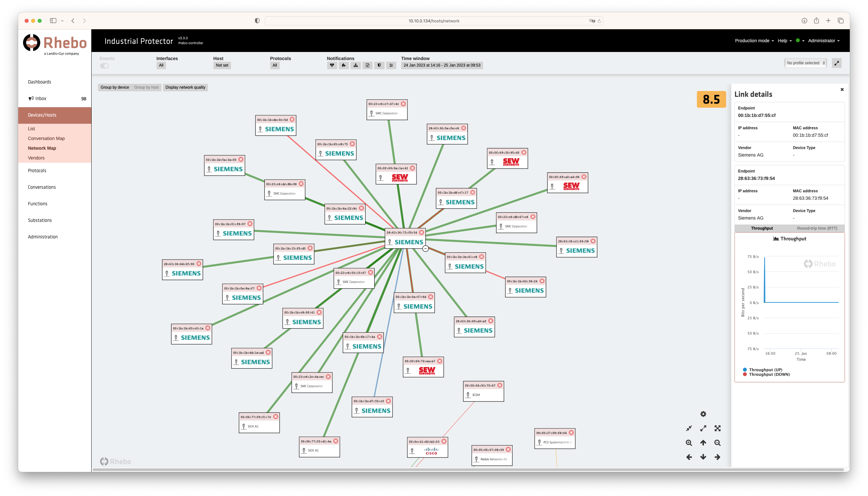The image size is (868, 496).
Task: Open map settings gear icon
Action: pyautogui.click(x=703, y=414)
